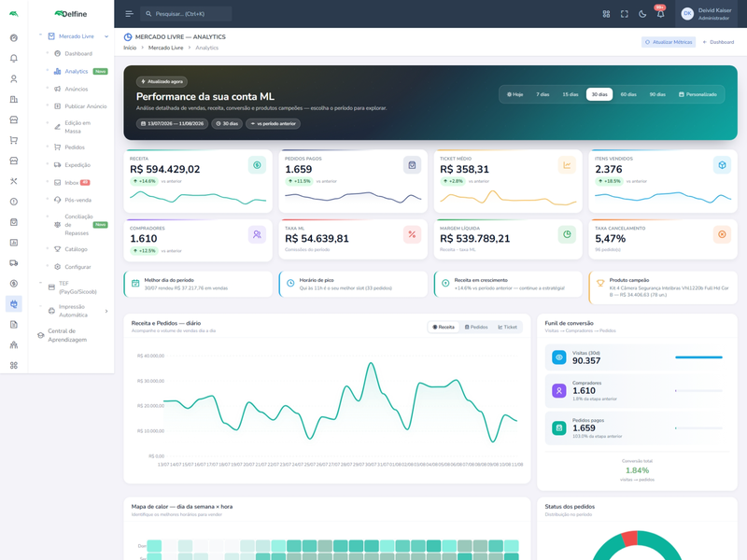Open Mercado Livre breadcrumb link

click(x=165, y=48)
